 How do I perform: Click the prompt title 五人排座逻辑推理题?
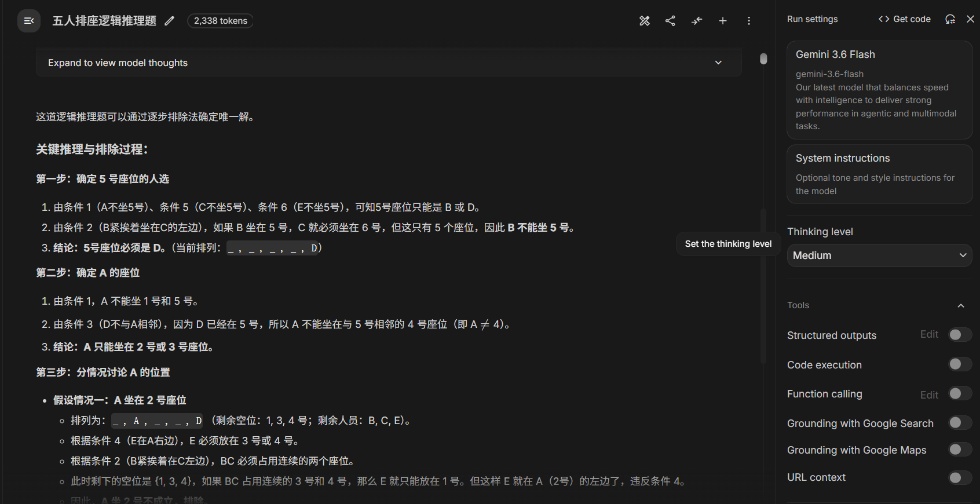point(104,21)
